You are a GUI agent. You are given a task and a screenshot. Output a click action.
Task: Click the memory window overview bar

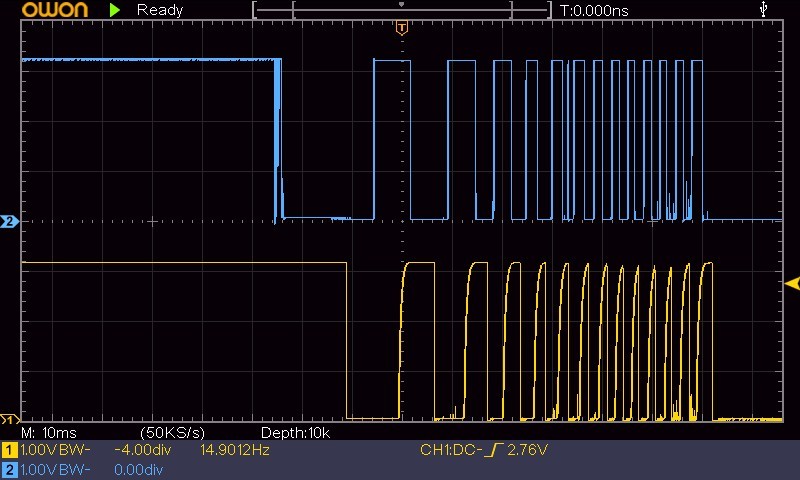point(402,10)
